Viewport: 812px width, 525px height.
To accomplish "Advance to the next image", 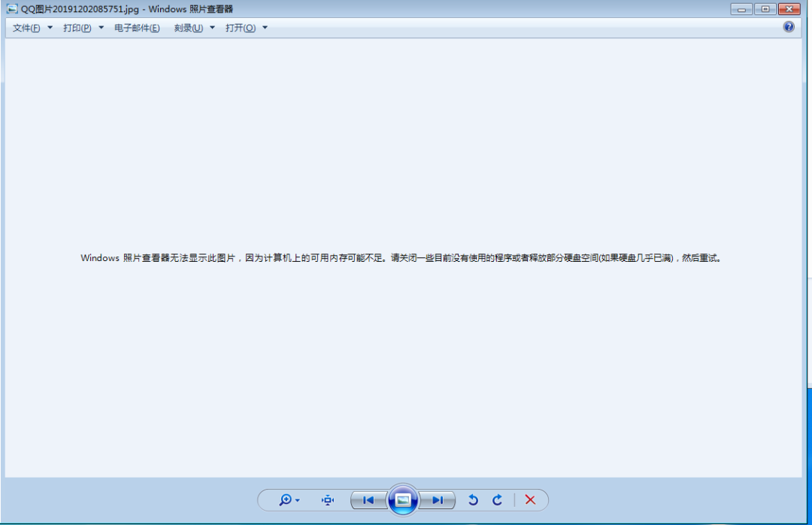I will coord(438,499).
